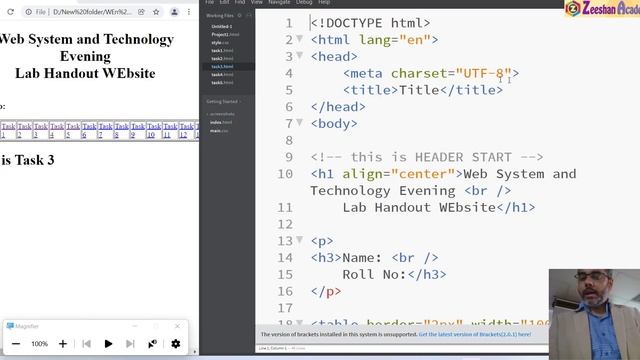Open Brackets Help menu
Image resolution: width=640 pixels, height=360 pixels.
(324, 2)
